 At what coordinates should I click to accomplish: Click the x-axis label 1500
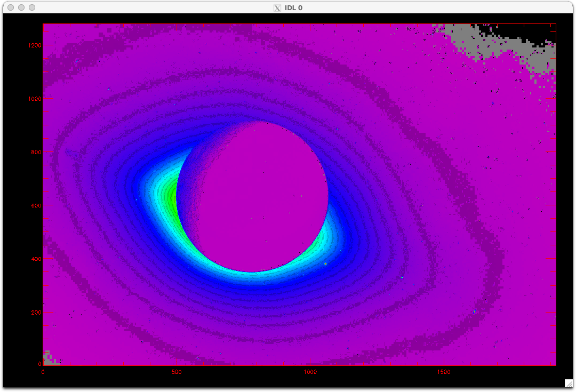(x=443, y=372)
